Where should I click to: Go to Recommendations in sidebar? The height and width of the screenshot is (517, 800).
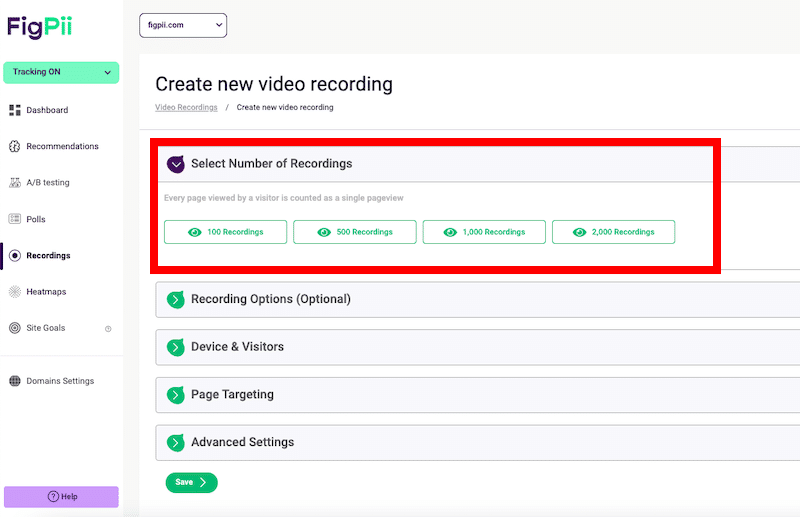61,146
